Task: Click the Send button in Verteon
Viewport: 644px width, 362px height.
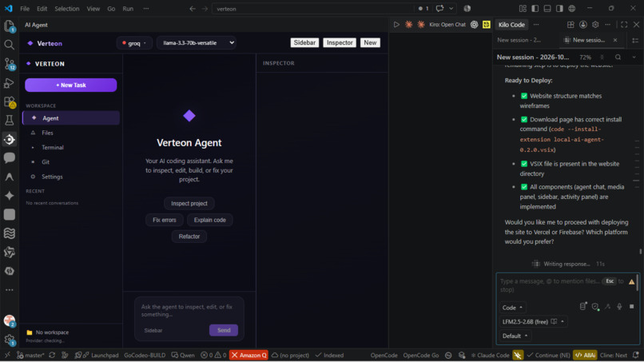Action: pos(224,330)
